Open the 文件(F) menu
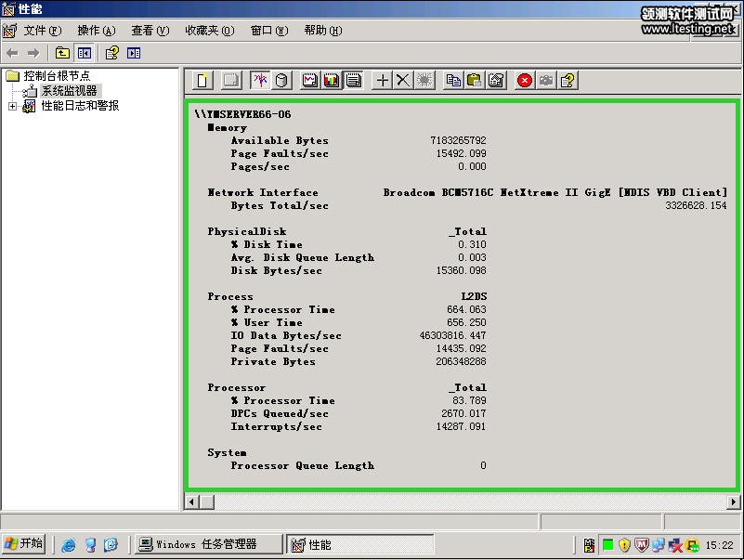Screen dimensions: 744x560 point(43,31)
